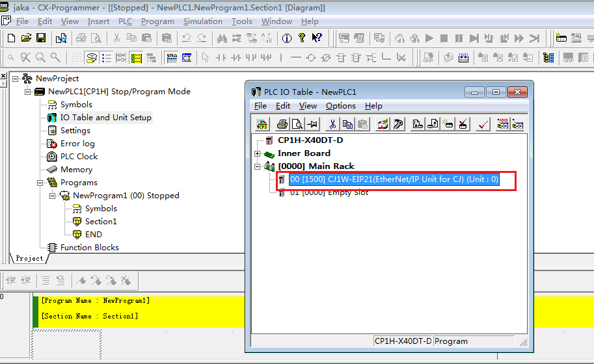Select CJ1W-EIP21 EtherNet/IP unit entry

click(394, 179)
